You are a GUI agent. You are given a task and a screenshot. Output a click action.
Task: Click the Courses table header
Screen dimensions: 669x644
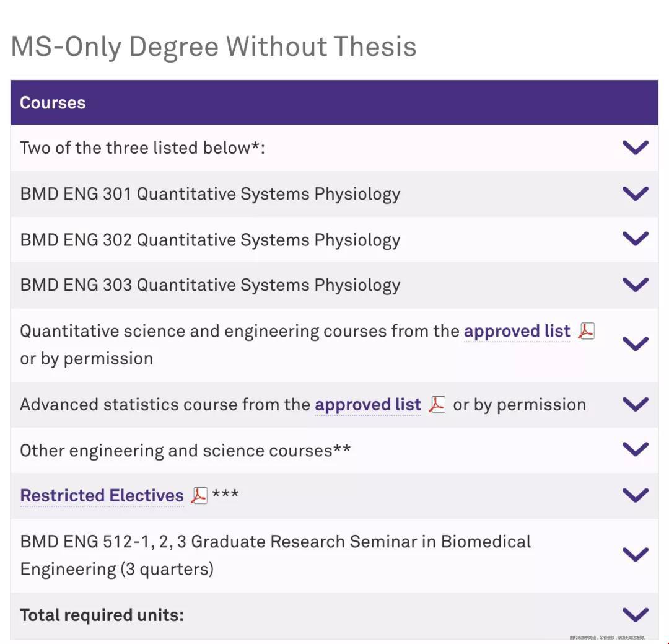tap(334, 102)
